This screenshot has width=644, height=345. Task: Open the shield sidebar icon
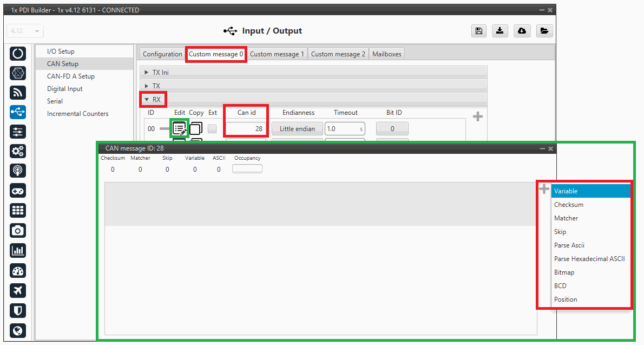pyautogui.click(x=18, y=310)
